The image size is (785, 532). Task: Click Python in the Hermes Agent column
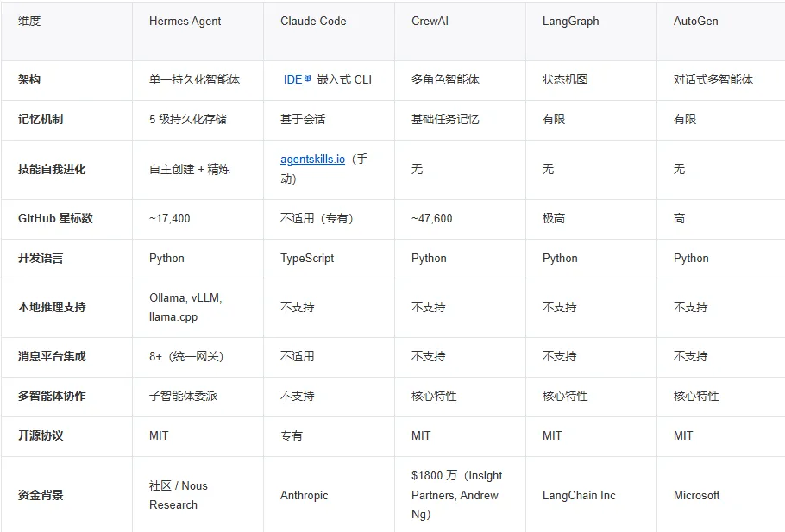click(166, 259)
